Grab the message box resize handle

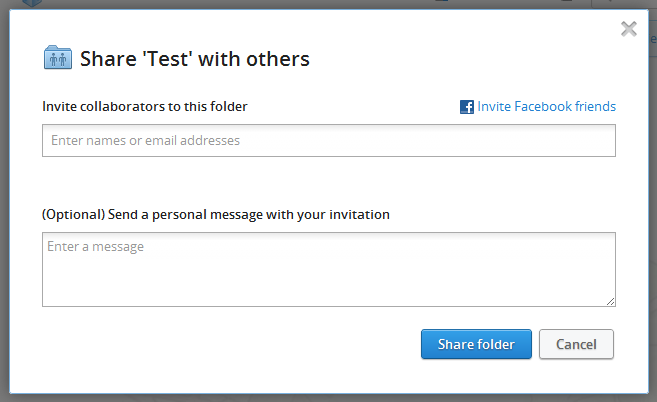click(610, 301)
